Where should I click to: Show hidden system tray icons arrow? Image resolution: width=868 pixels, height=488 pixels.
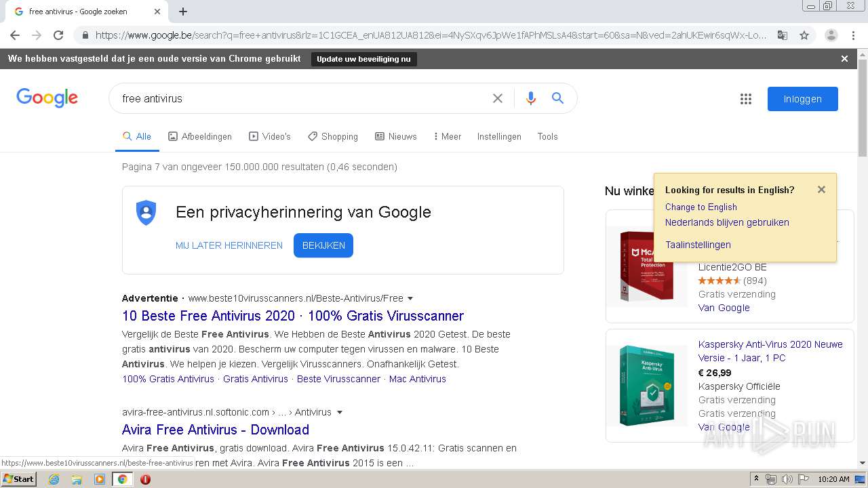756,479
